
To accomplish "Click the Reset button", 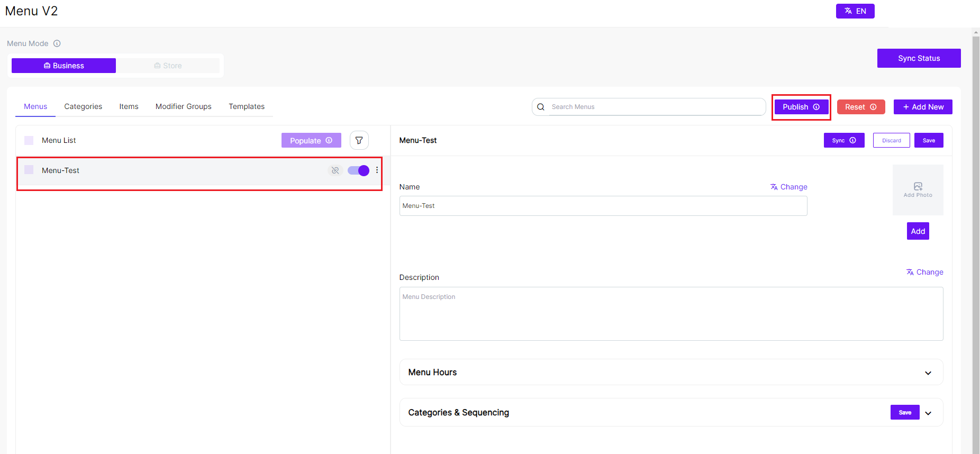I will click(861, 107).
